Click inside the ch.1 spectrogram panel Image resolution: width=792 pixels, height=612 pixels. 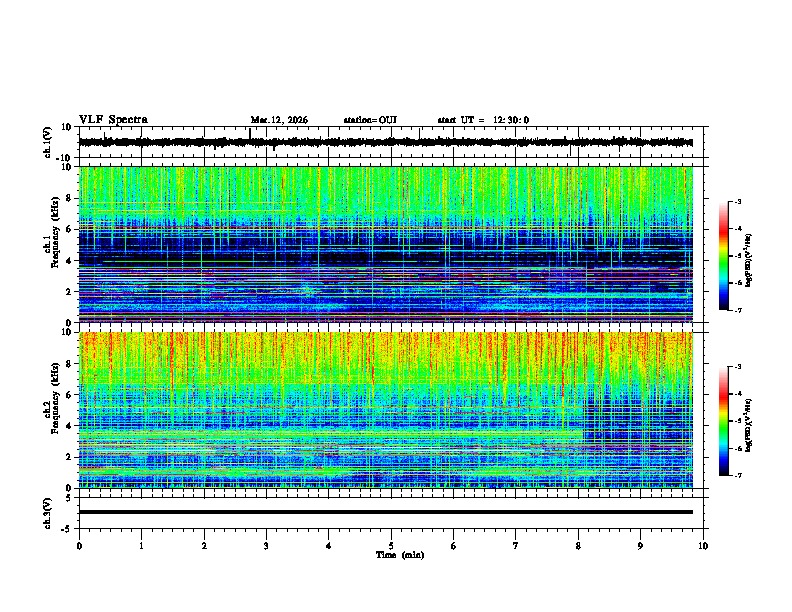pos(386,244)
